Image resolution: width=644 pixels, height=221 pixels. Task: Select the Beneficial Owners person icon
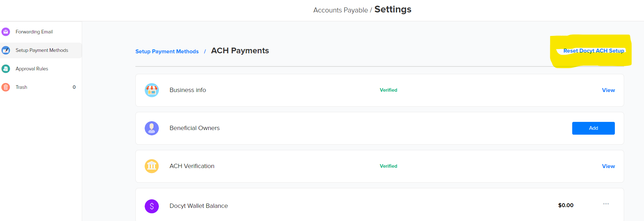(x=152, y=128)
